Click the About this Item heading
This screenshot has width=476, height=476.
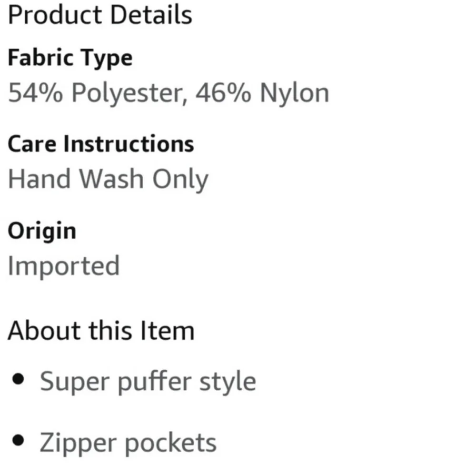point(101,330)
